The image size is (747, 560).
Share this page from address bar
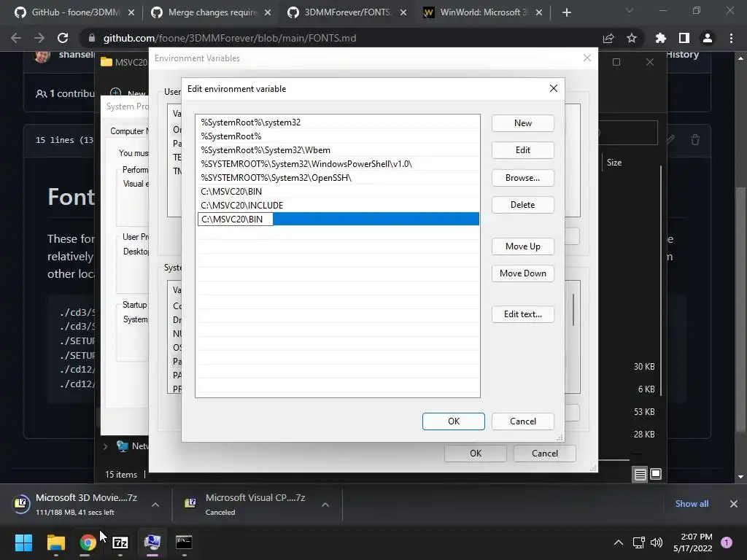tap(608, 38)
